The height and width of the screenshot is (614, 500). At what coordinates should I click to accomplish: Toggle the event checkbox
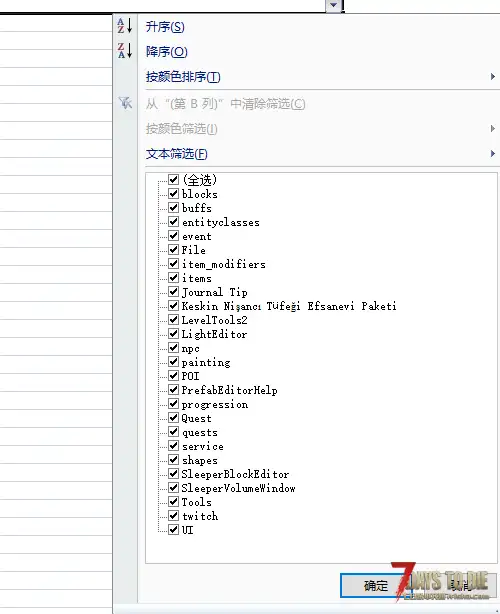pos(173,236)
